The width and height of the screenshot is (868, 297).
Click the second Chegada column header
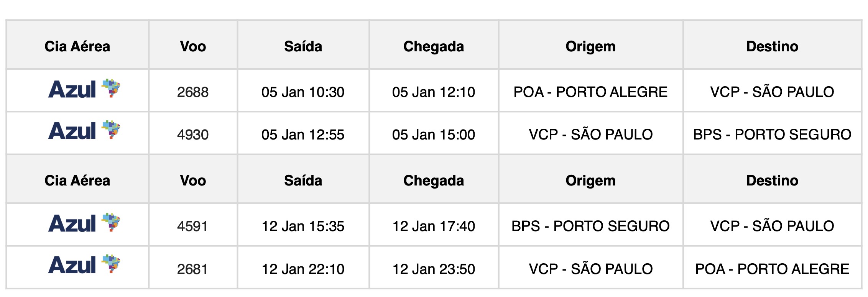(x=434, y=180)
